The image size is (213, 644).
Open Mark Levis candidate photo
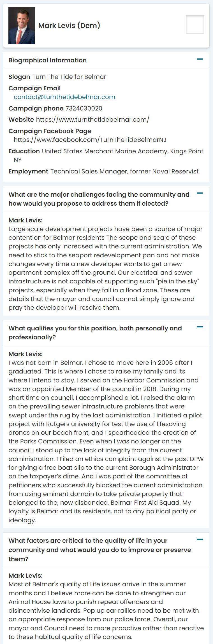[22, 26]
